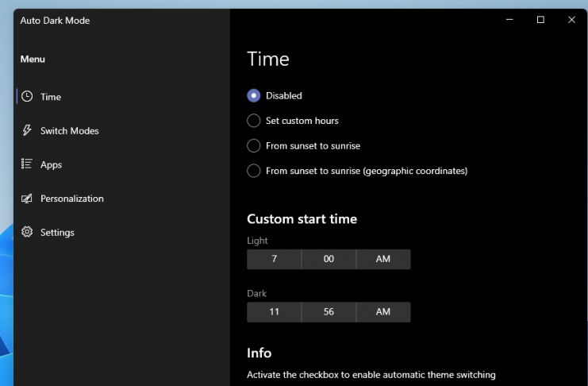Open the Switch Modes page
The image size is (588, 386).
122,131
